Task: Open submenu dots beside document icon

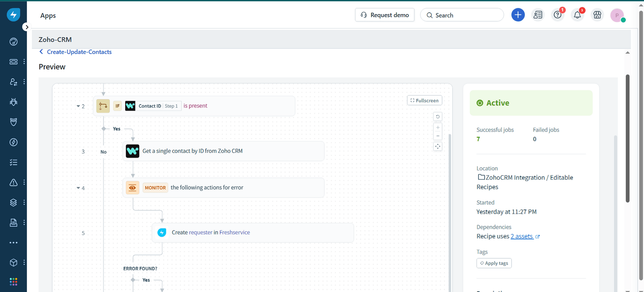Action: [x=24, y=223]
